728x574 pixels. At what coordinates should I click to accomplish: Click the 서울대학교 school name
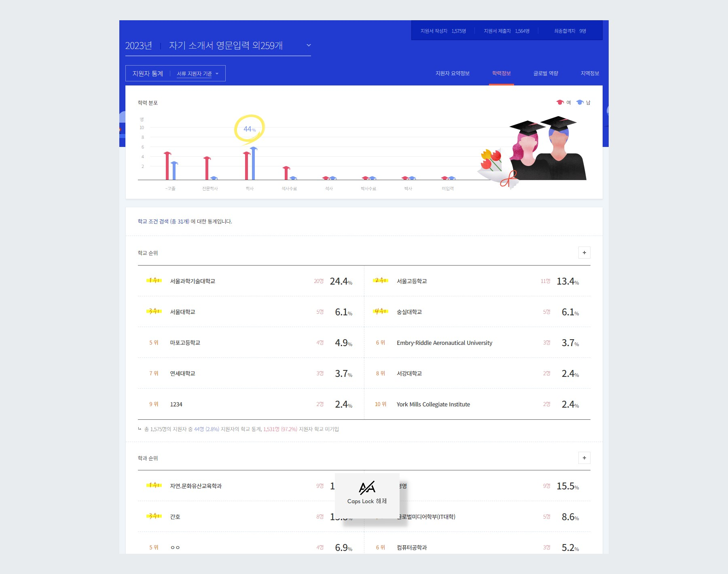click(182, 312)
